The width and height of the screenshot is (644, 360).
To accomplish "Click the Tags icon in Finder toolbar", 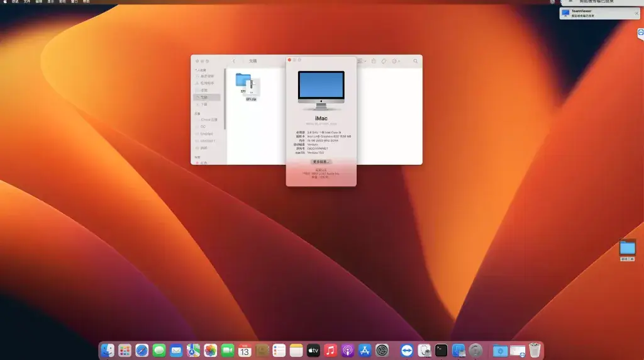I will click(384, 61).
